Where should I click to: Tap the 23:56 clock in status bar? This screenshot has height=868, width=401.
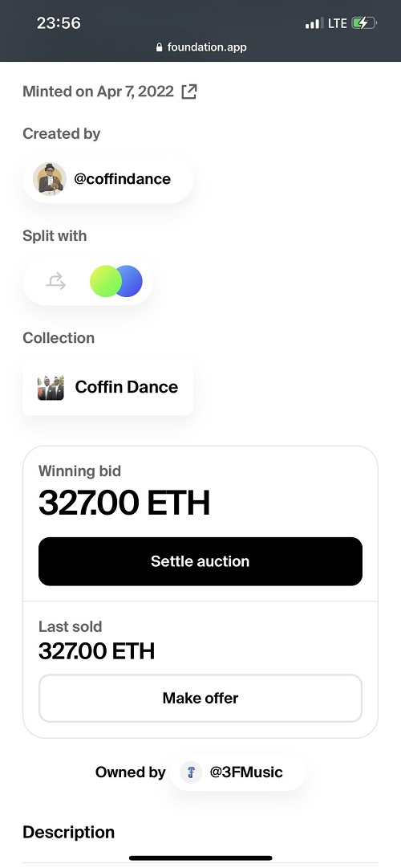(59, 23)
